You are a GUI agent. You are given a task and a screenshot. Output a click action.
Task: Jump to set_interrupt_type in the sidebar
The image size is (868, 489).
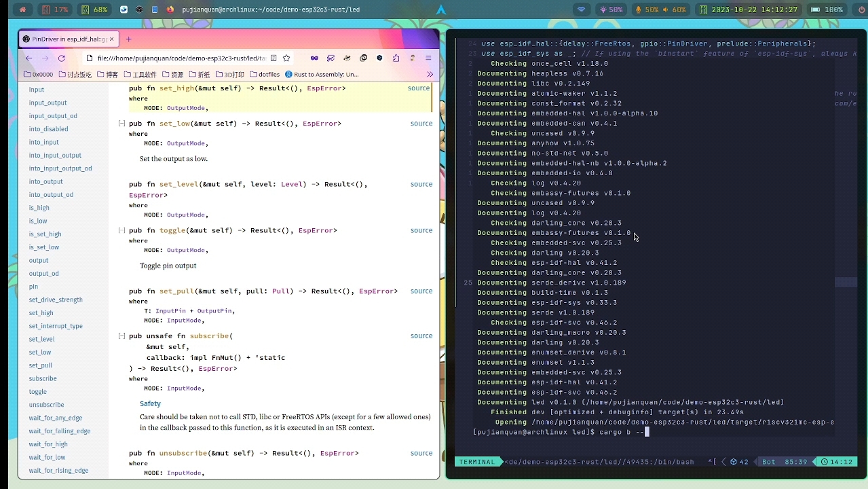point(56,326)
